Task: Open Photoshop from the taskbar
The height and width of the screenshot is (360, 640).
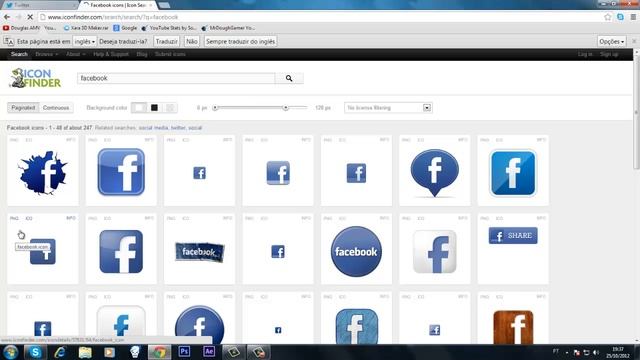Action: point(184,352)
